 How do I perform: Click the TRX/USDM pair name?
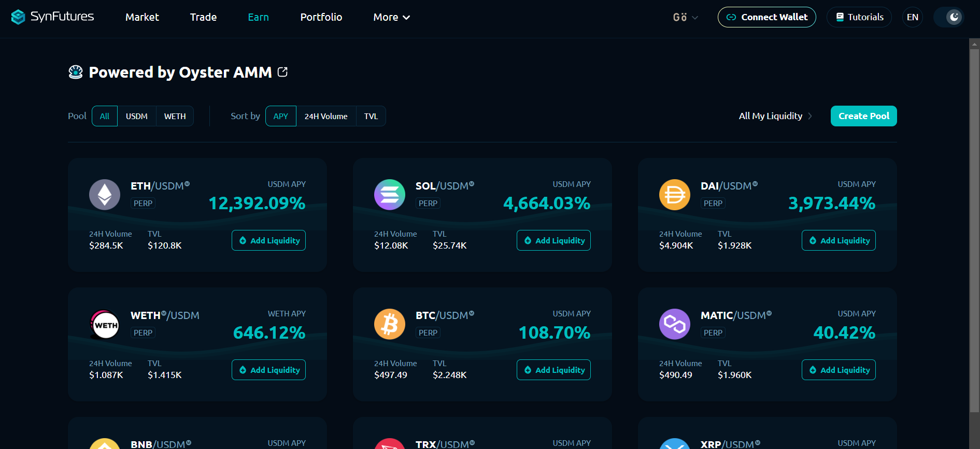[x=445, y=444]
